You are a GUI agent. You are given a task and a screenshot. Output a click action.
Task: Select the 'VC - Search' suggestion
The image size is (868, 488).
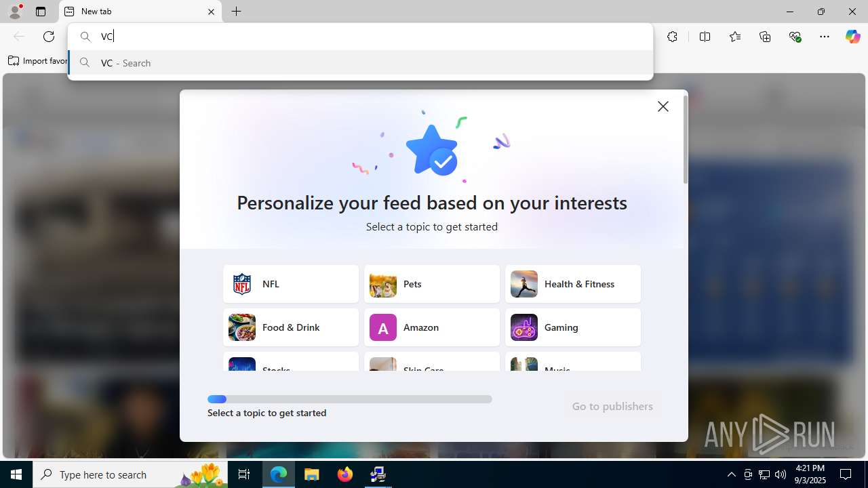[x=360, y=63]
